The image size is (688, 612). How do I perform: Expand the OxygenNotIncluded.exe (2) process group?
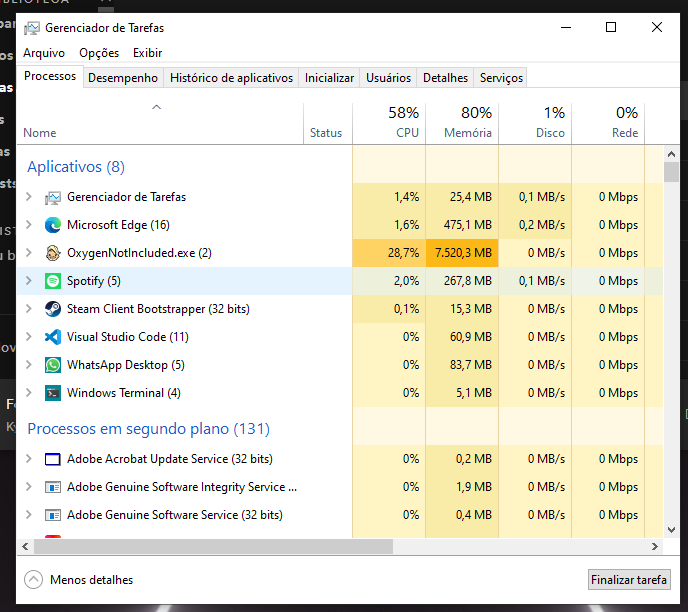pos(29,253)
